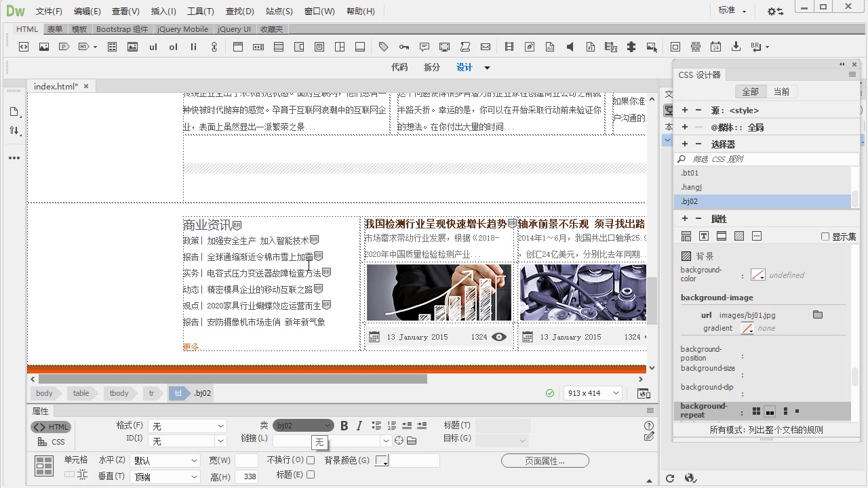Apply bold in Properties panel

click(x=344, y=426)
